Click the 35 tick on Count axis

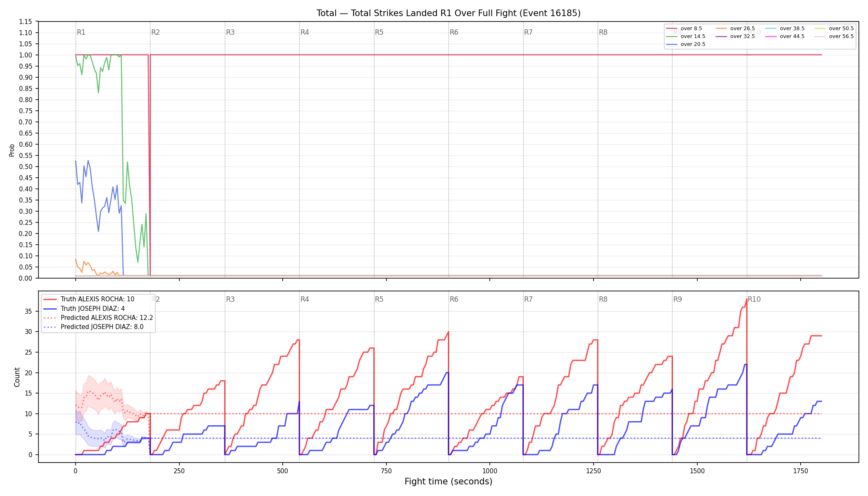tap(29, 311)
